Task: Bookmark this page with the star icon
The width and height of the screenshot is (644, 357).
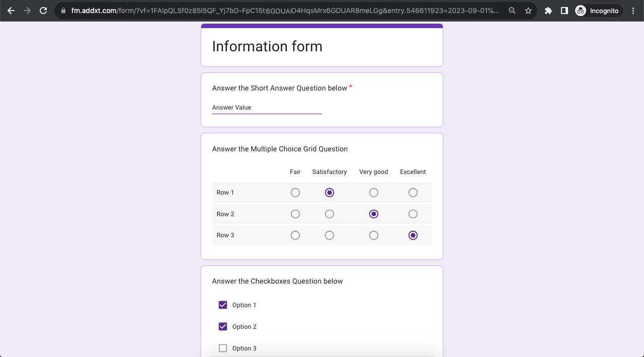Action: click(528, 11)
